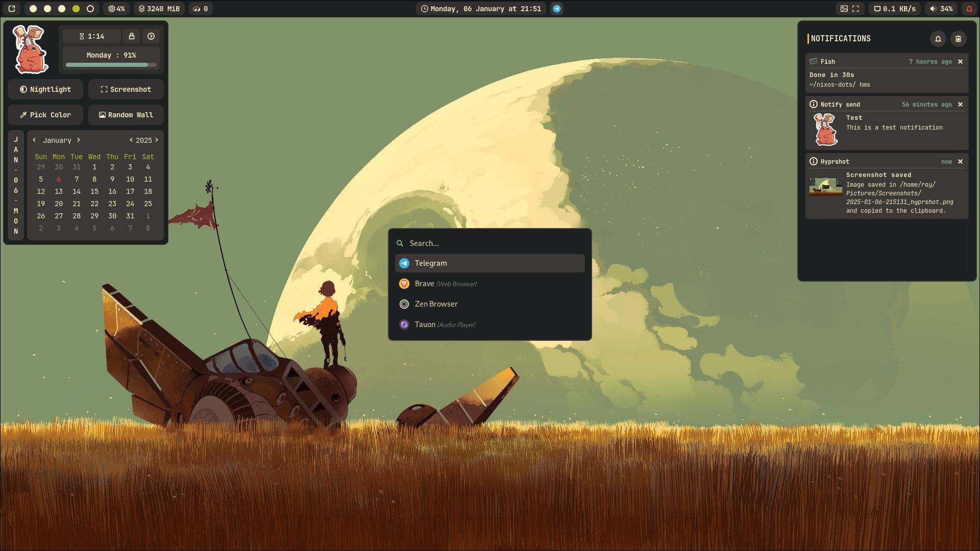The width and height of the screenshot is (980, 551).
Task: Dismiss the Fish notification
Action: pyautogui.click(x=961, y=62)
